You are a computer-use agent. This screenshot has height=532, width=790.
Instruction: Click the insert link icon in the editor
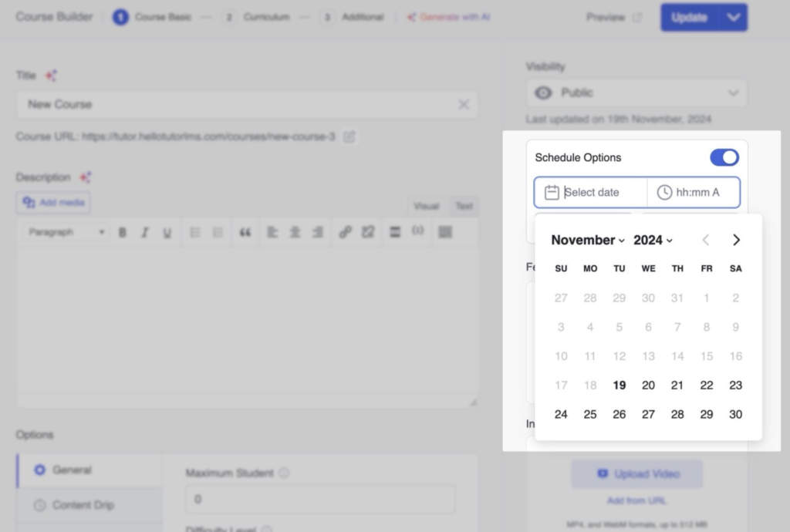[345, 232]
